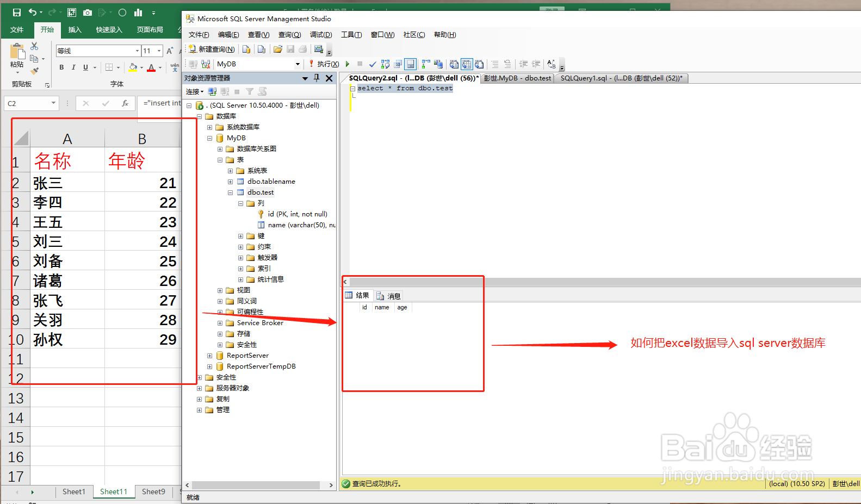Open the insert function fx button
The image size is (861, 504).
click(x=125, y=103)
